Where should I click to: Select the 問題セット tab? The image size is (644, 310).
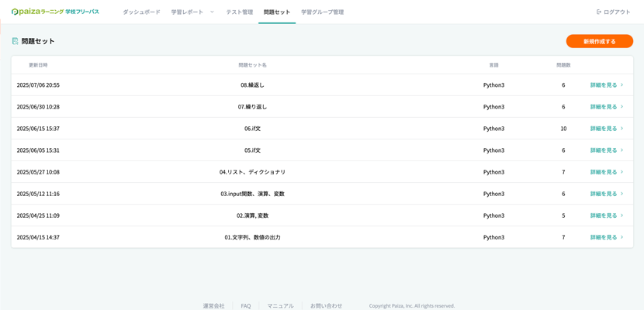tap(277, 12)
